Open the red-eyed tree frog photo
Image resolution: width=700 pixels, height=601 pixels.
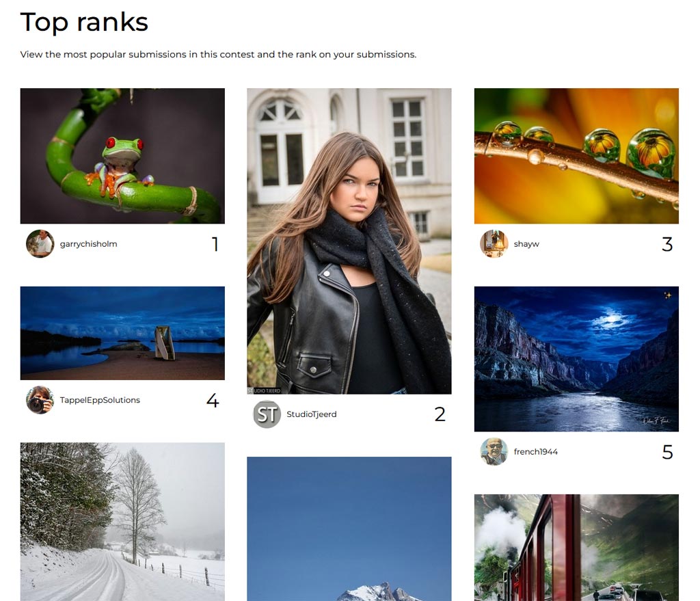[x=122, y=156]
